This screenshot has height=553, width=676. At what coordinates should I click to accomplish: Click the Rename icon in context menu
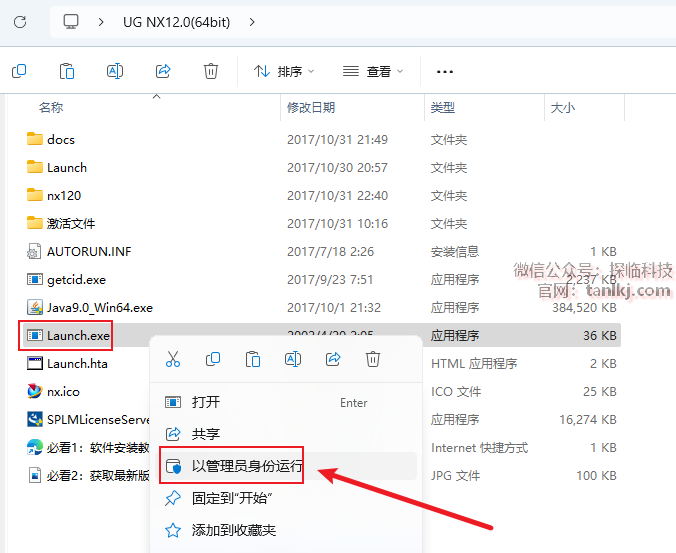click(x=293, y=359)
